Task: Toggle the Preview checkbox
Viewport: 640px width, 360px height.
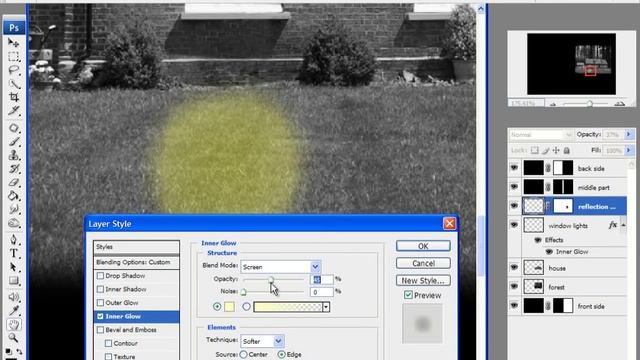Action: pyautogui.click(x=408, y=295)
